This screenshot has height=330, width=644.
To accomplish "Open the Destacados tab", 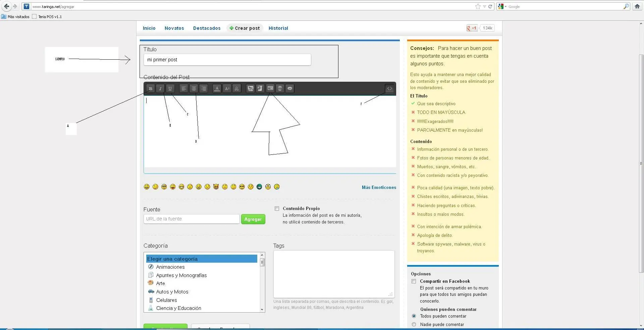I will [207, 28].
